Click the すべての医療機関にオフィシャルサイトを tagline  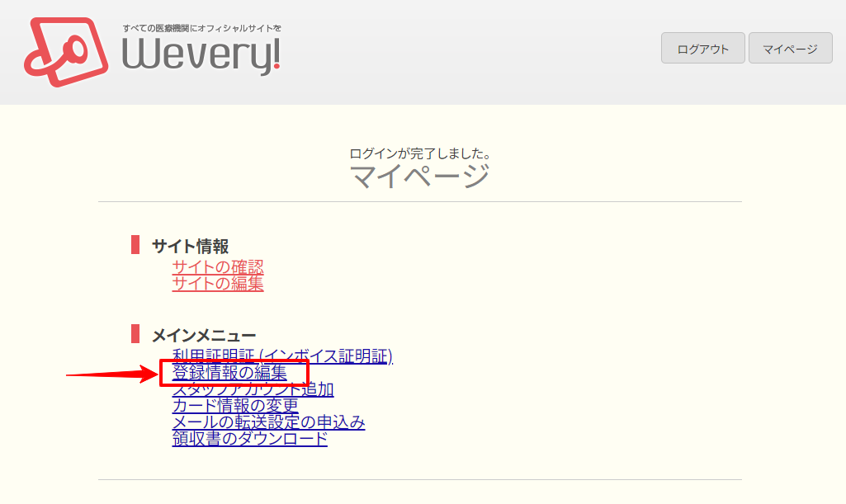pos(201,28)
